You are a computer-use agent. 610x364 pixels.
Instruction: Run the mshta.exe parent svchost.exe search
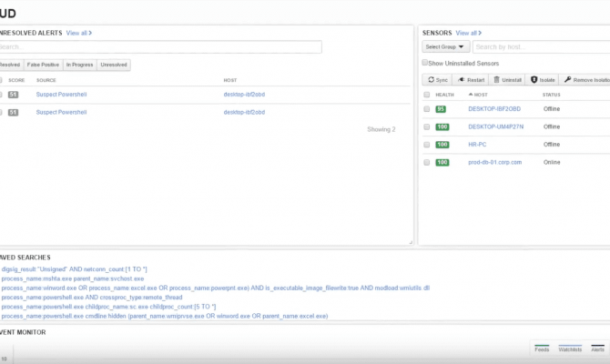click(x=73, y=278)
